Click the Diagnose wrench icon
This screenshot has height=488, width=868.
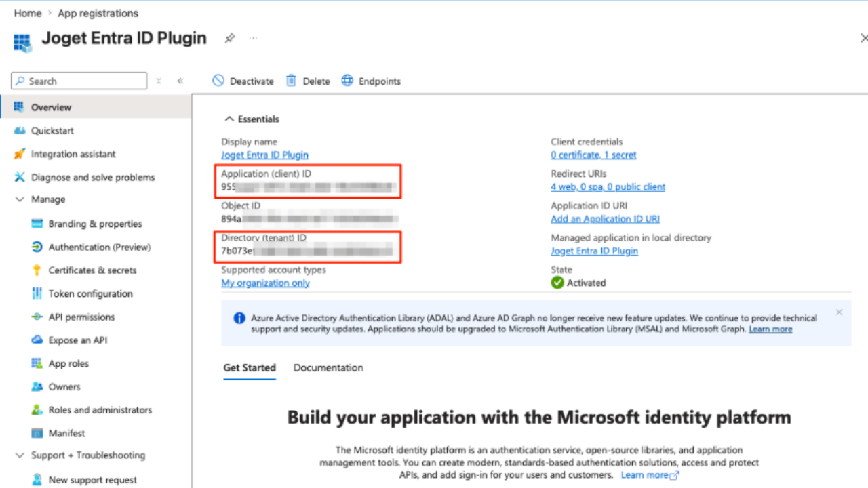pos(19,178)
